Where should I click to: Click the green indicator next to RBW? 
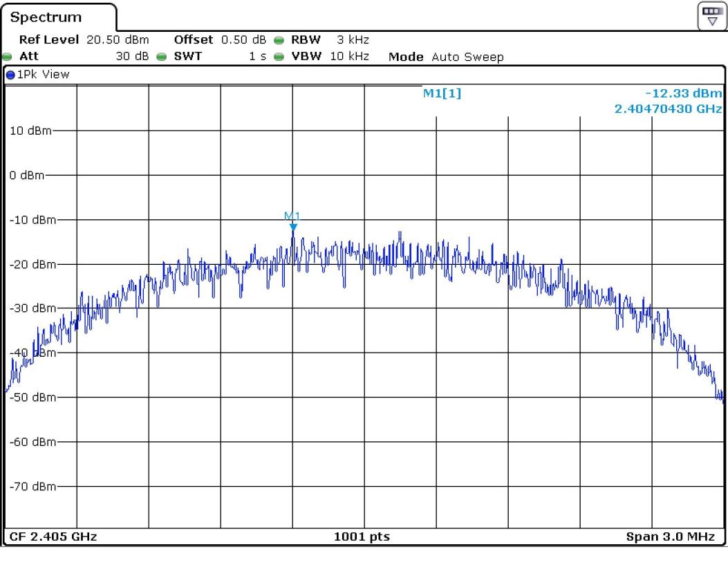tap(279, 40)
